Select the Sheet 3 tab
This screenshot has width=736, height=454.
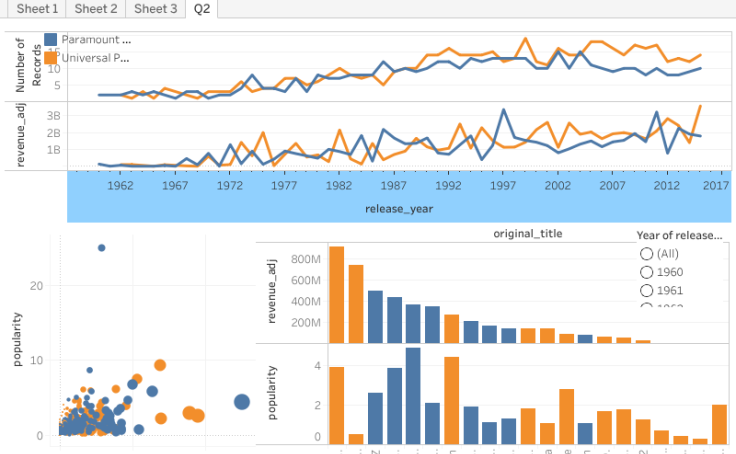click(155, 8)
